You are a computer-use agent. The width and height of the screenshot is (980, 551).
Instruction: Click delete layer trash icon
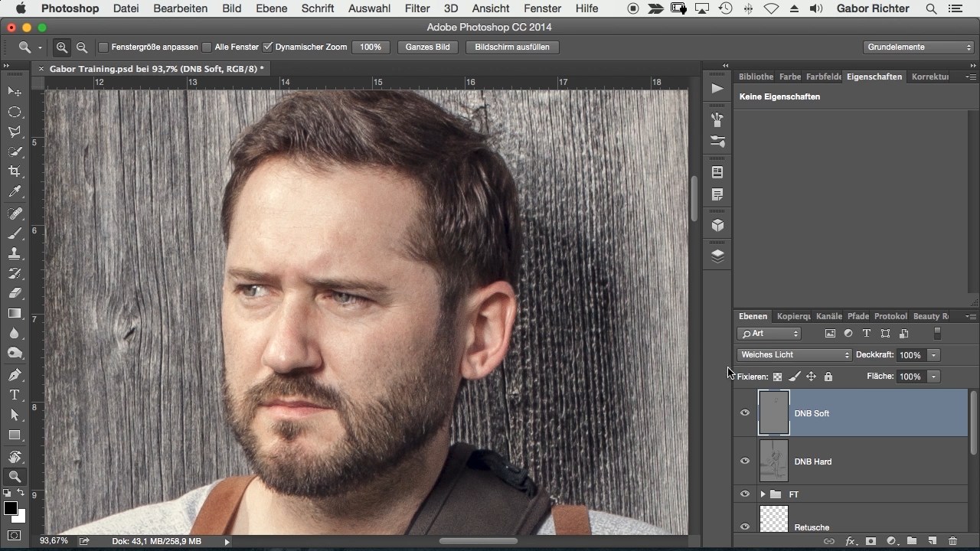tap(953, 541)
